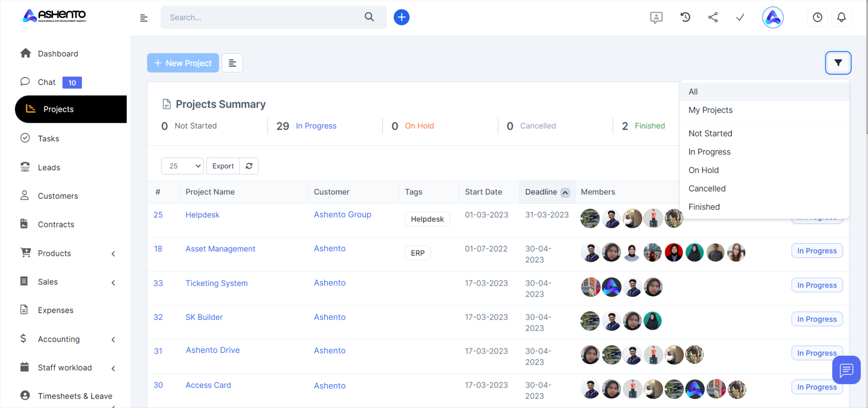Filter by Not Started status
Viewport: 868px width, 408px height.
[x=764, y=133]
